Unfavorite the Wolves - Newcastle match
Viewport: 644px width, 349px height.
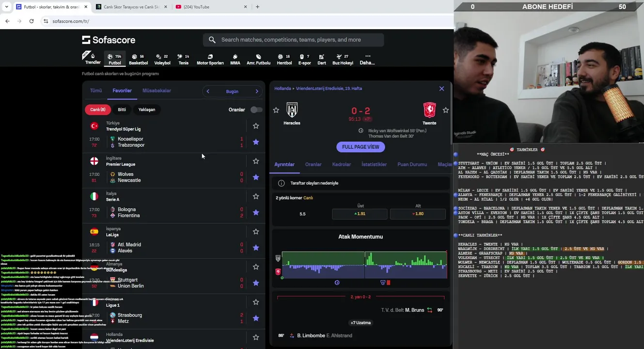point(256,177)
